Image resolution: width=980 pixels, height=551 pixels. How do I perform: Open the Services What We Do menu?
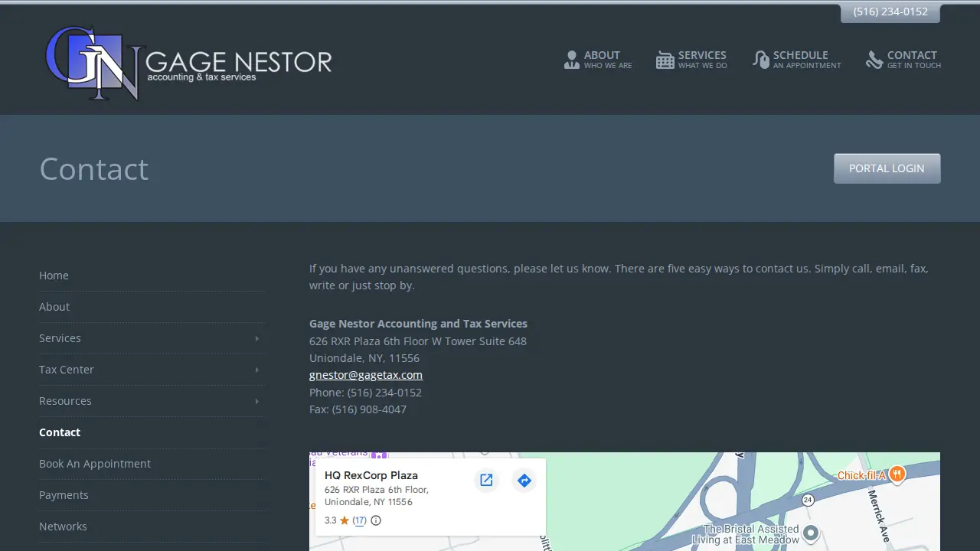[x=691, y=60]
